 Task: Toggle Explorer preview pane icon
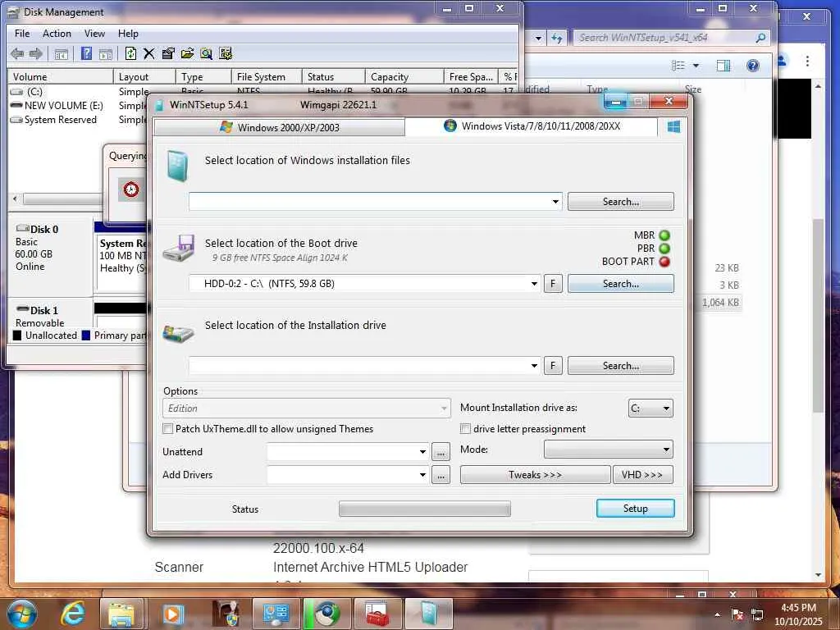pyautogui.click(x=724, y=66)
